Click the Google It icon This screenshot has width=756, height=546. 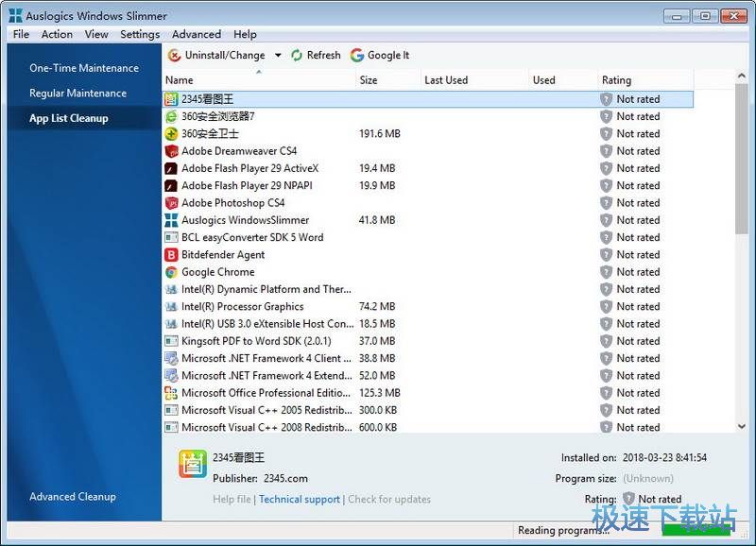pos(357,56)
